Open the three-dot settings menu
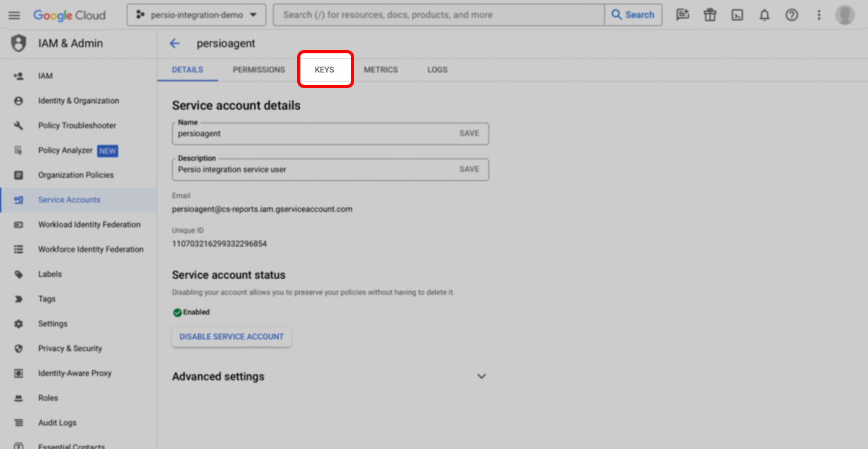This screenshot has height=449, width=868. (819, 15)
